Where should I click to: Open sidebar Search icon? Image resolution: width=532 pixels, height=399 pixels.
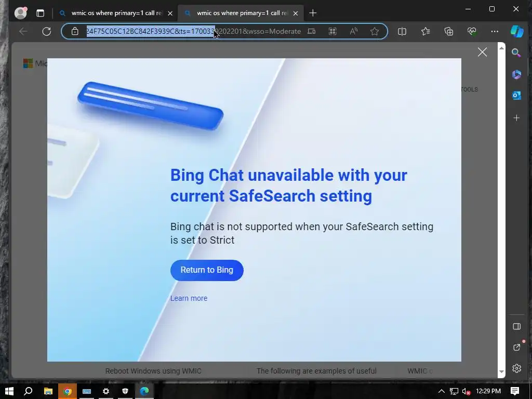pyautogui.click(x=516, y=52)
